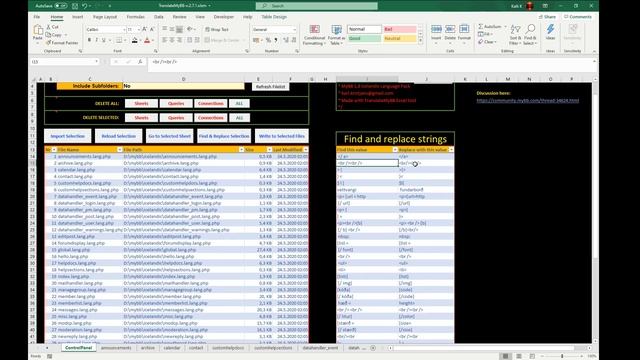Click the Save icon in title bar
Image resolution: width=640 pixels, height=360 pixels.
coord(75,6)
